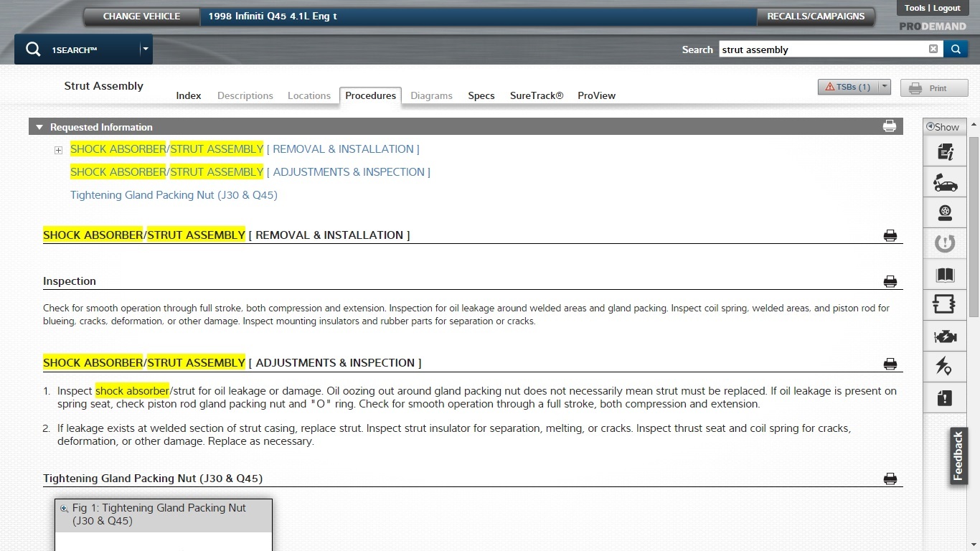Screen dimensions: 980x551
Task: Open the alert notice sidebar icon
Action: click(x=945, y=397)
